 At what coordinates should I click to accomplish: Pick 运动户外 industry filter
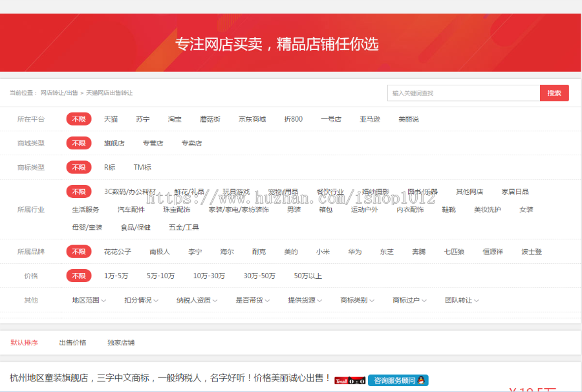365,210
